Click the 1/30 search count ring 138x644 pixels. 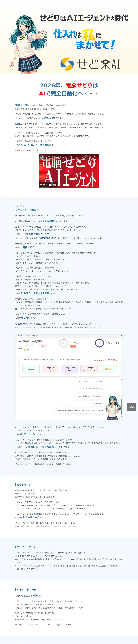[x=64, y=343]
